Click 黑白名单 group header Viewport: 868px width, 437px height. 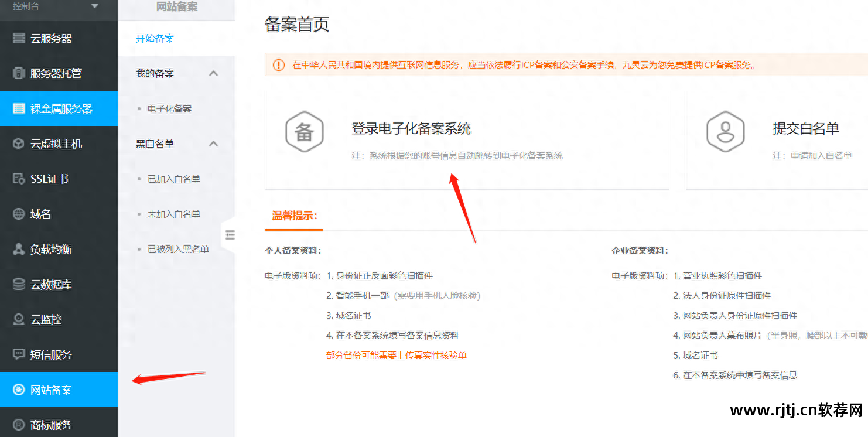[x=177, y=144]
